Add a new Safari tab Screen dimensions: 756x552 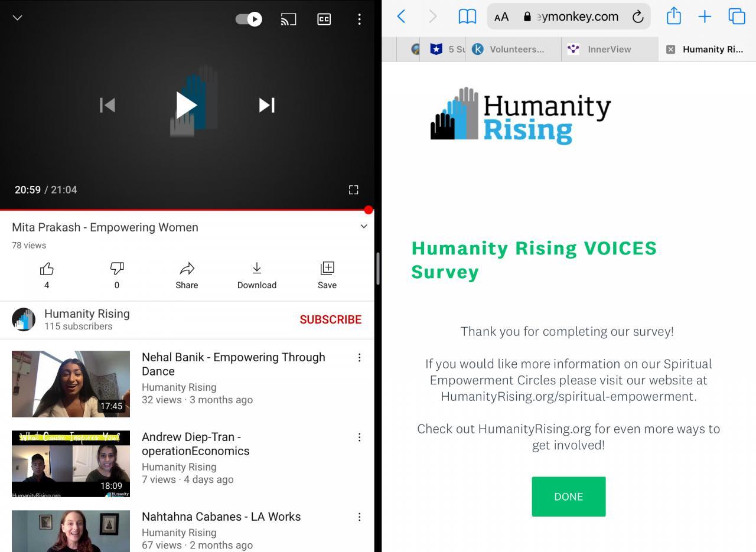[x=705, y=17]
